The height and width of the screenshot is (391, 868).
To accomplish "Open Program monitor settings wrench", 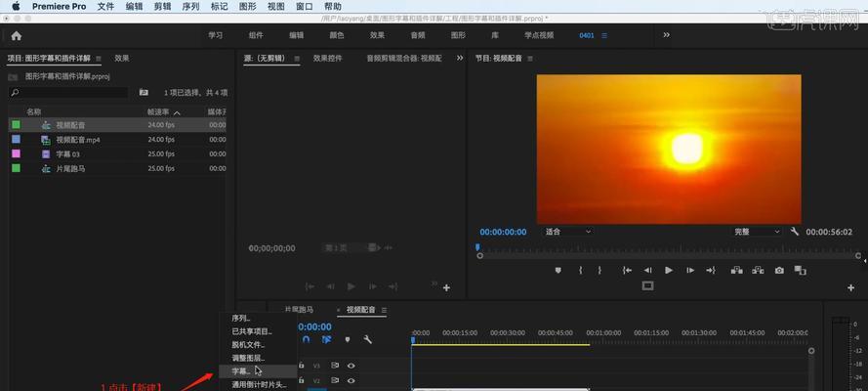I will [x=795, y=232].
